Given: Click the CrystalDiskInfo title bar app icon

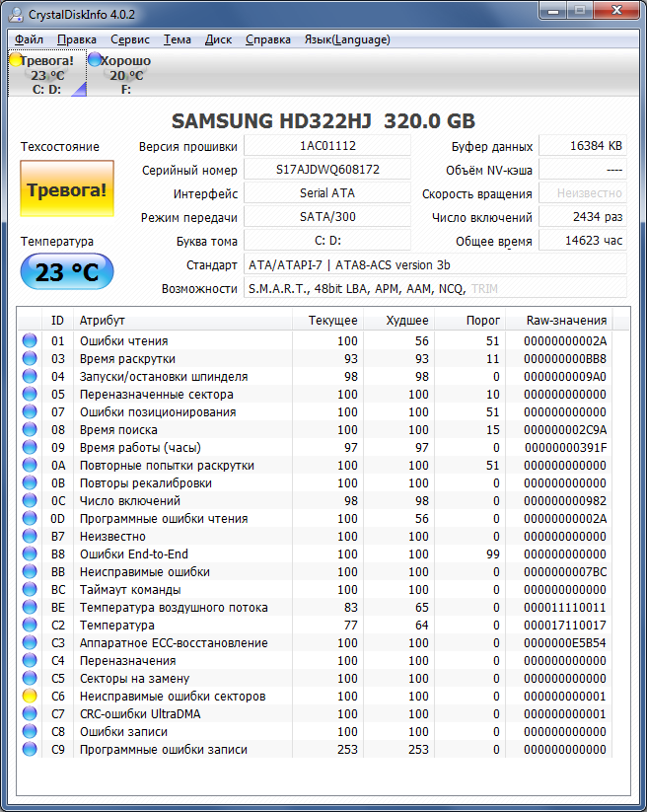Looking at the screenshot, I should point(16,14).
